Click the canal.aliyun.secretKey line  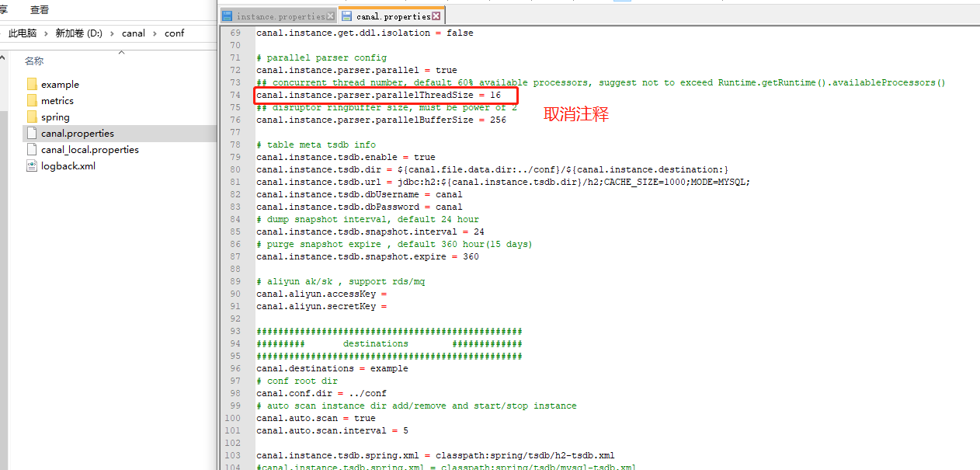click(x=321, y=306)
